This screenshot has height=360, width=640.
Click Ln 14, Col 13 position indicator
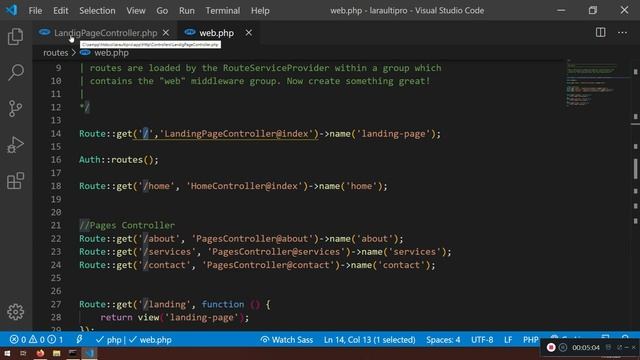pyautogui.click(x=369, y=340)
